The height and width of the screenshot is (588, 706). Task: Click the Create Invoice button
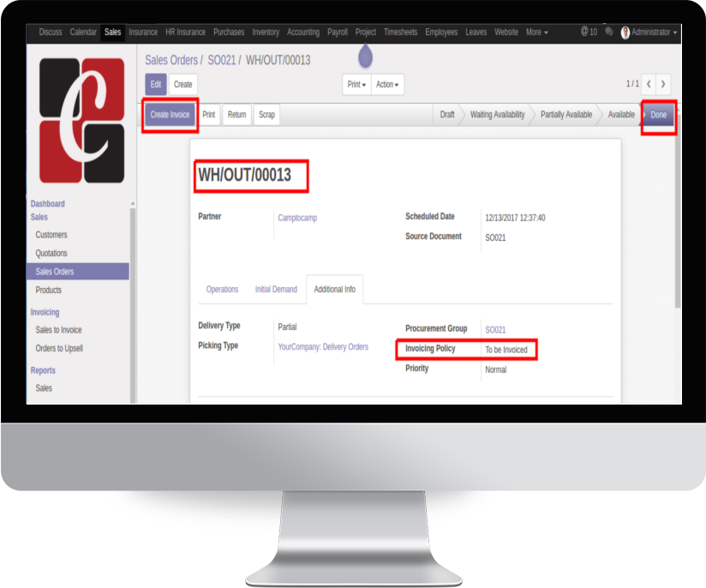tap(171, 115)
